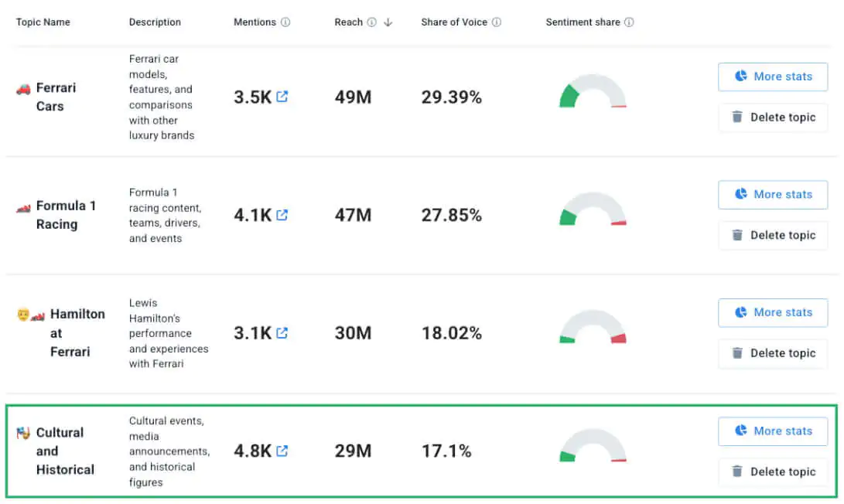Click the 4.1K mentions value
Screen dimensions: 844x504
(x=252, y=215)
